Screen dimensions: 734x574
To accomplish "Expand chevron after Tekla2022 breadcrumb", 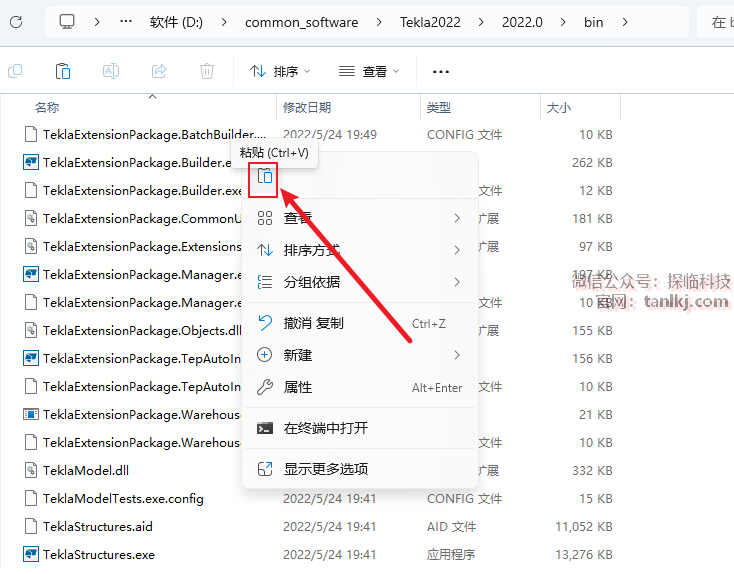I will 481,22.
